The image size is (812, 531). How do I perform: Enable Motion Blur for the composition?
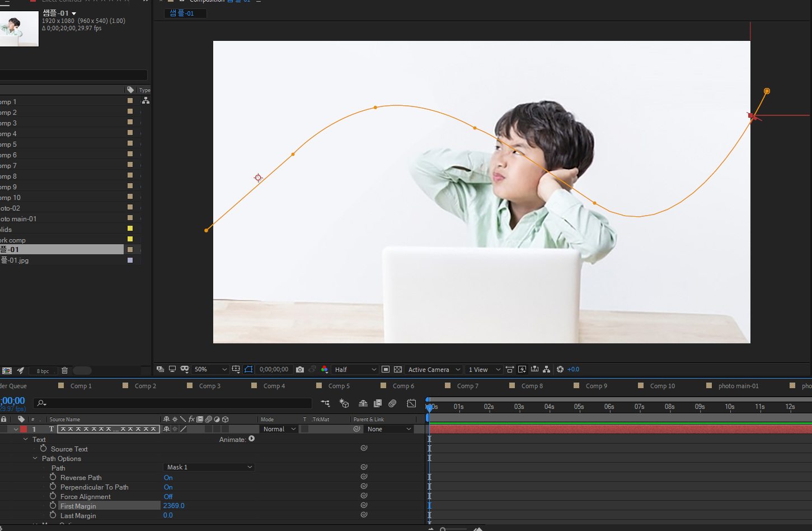[392, 403]
